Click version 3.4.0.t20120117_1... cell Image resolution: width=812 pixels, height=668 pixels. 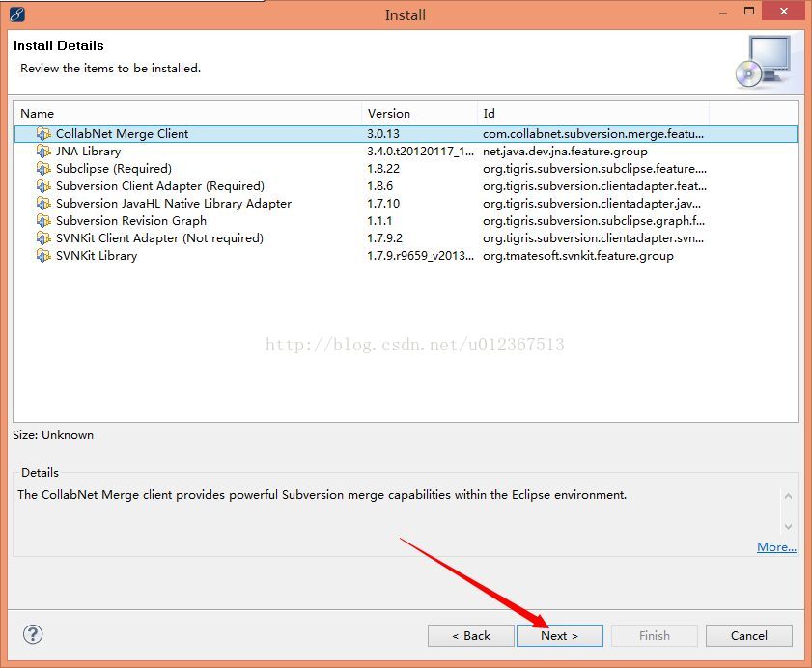pos(420,152)
